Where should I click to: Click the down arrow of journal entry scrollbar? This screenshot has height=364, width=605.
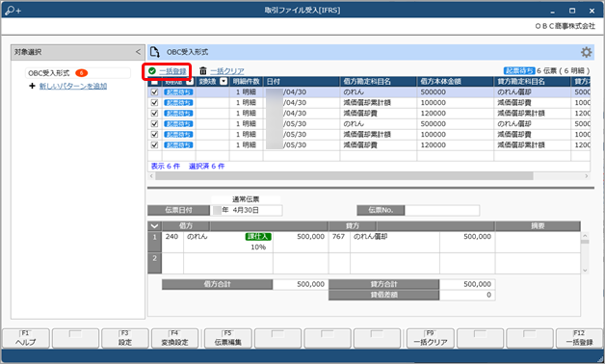[x=585, y=271]
